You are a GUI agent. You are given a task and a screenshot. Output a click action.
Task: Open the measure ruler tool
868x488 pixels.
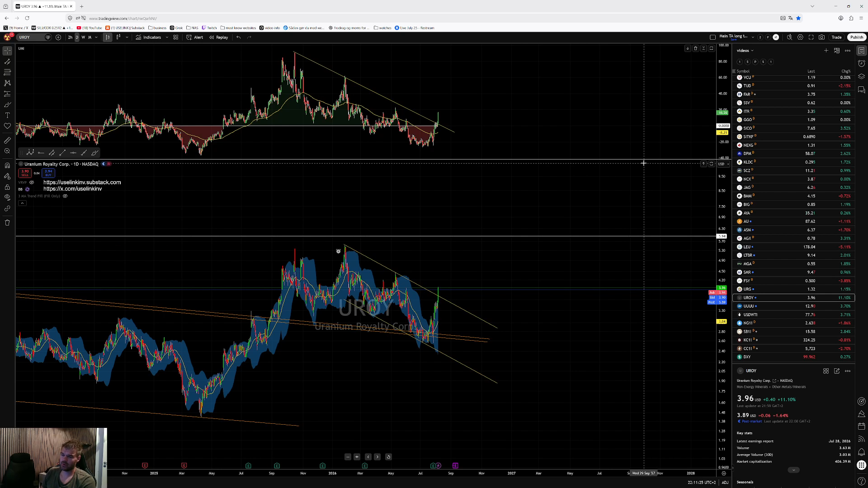click(x=7, y=141)
